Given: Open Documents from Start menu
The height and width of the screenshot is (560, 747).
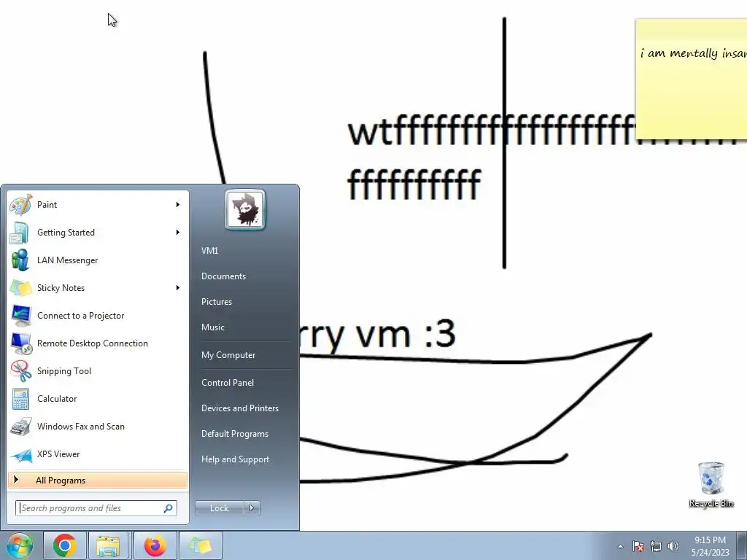Looking at the screenshot, I should click(223, 276).
